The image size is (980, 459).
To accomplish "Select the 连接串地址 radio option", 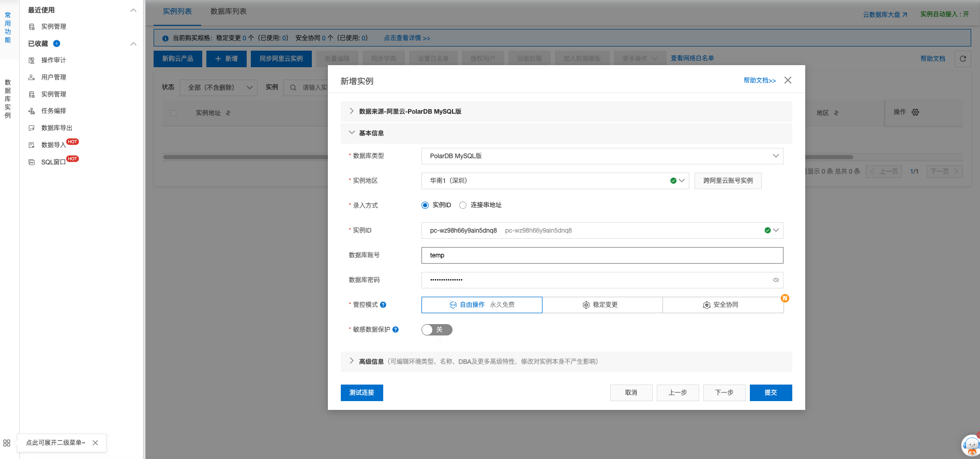I will (x=463, y=205).
